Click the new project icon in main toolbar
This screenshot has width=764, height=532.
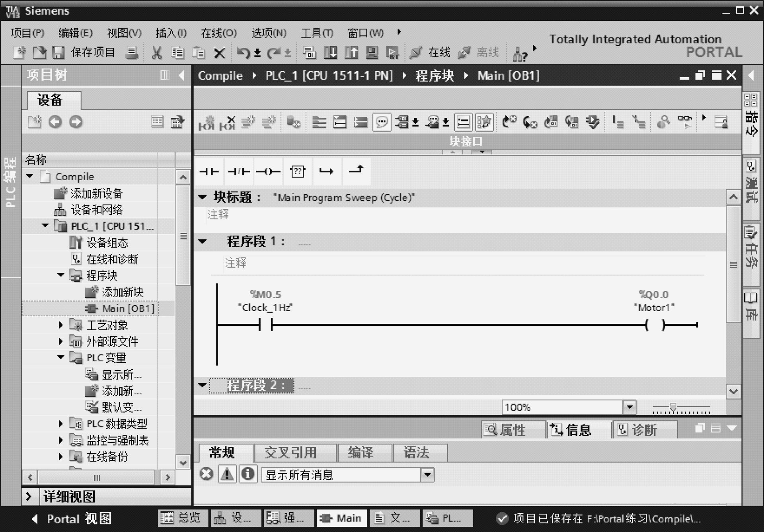click(19, 53)
